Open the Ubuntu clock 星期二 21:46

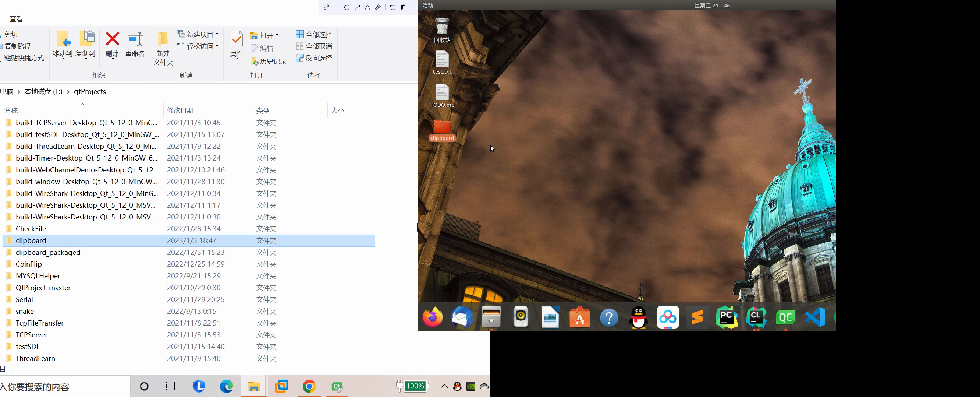712,5
